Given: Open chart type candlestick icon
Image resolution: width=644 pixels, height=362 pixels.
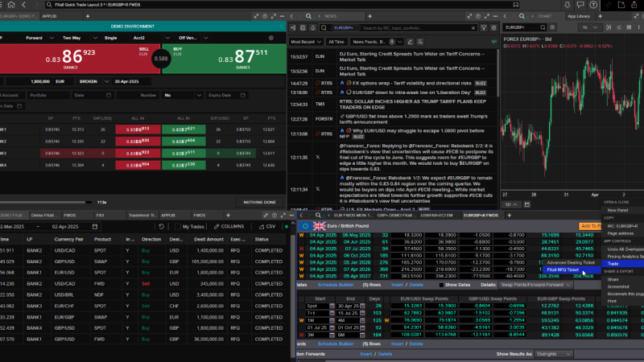Looking at the screenshot, I should pyautogui.click(x=609, y=27).
